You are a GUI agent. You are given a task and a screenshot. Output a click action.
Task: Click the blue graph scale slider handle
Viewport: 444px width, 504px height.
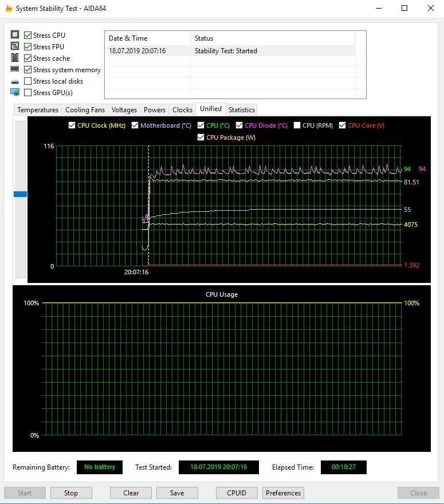[x=20, y=194]
